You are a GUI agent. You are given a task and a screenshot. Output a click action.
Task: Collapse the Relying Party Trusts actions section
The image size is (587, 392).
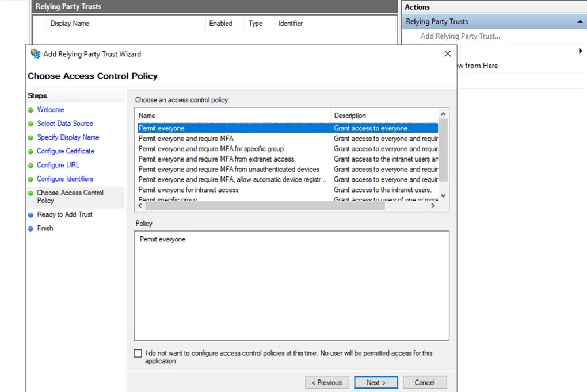click(580, 22)
